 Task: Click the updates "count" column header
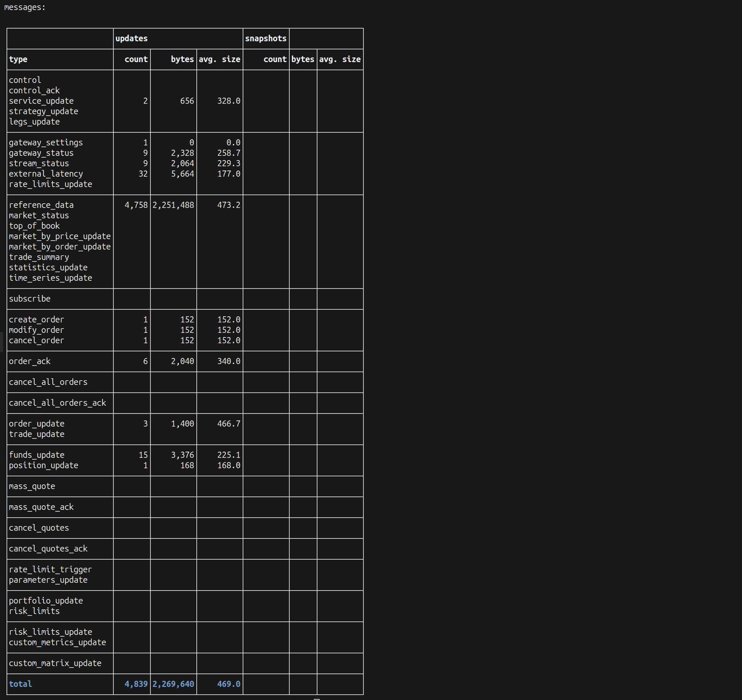click(136, 59)
